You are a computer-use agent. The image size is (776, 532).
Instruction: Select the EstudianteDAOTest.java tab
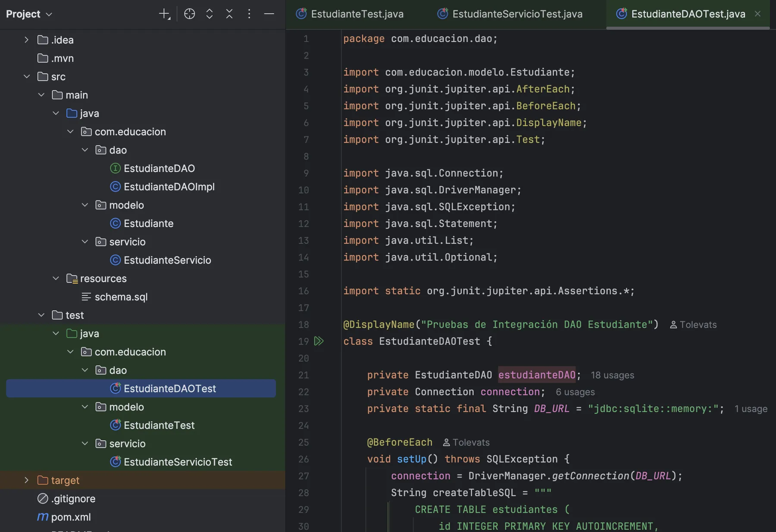tap(688, 14)
